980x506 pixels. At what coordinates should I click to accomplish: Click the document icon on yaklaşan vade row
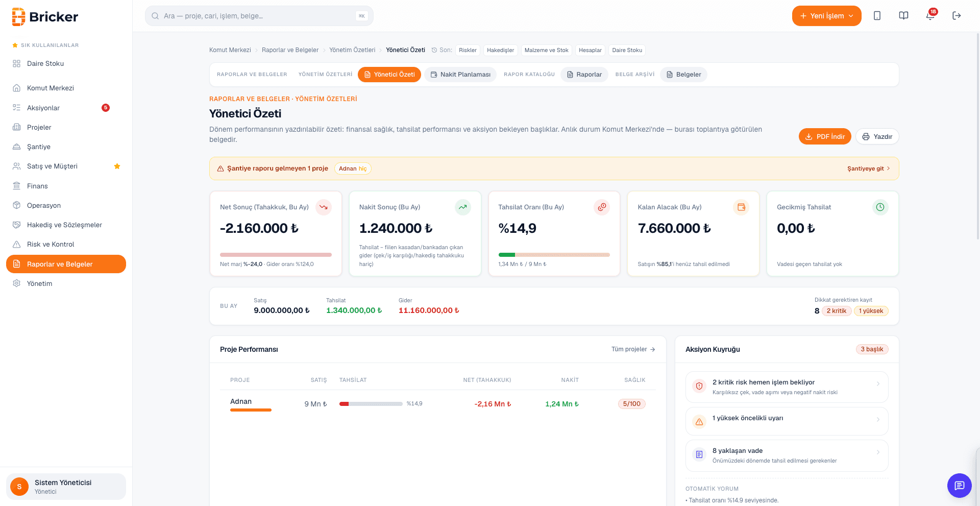pyautogui.click(x=699, y=454)
